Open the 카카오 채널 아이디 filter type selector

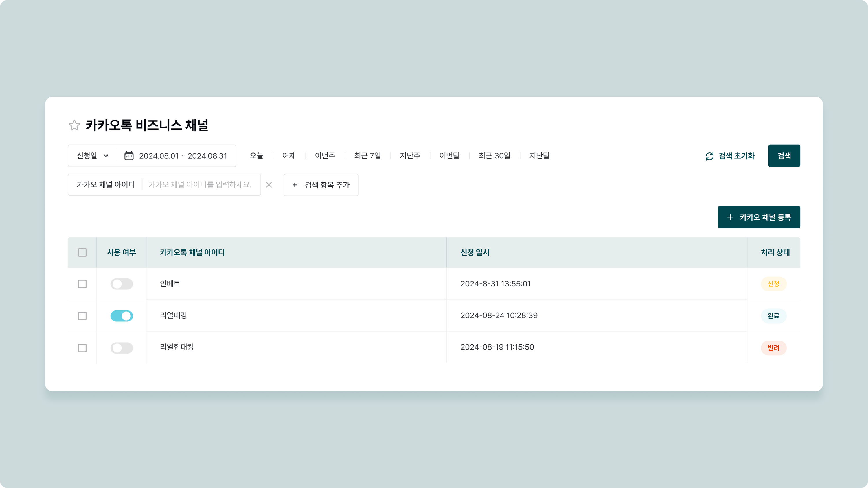point(106,185)
